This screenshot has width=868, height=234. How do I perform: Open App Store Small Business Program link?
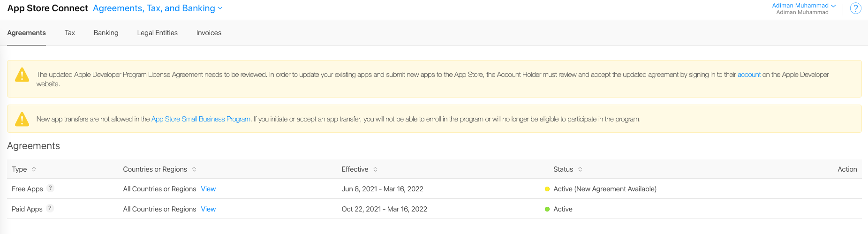(x=201, y=119)
